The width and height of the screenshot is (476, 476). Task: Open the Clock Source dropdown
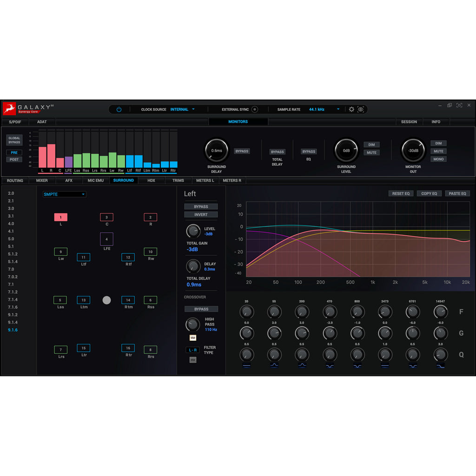click(182, 110)
